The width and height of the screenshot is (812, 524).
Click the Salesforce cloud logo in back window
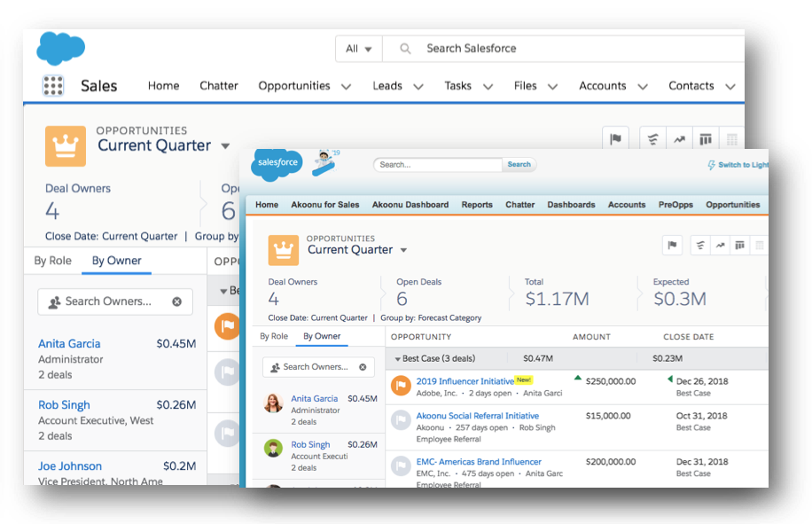tap(60, 48)
